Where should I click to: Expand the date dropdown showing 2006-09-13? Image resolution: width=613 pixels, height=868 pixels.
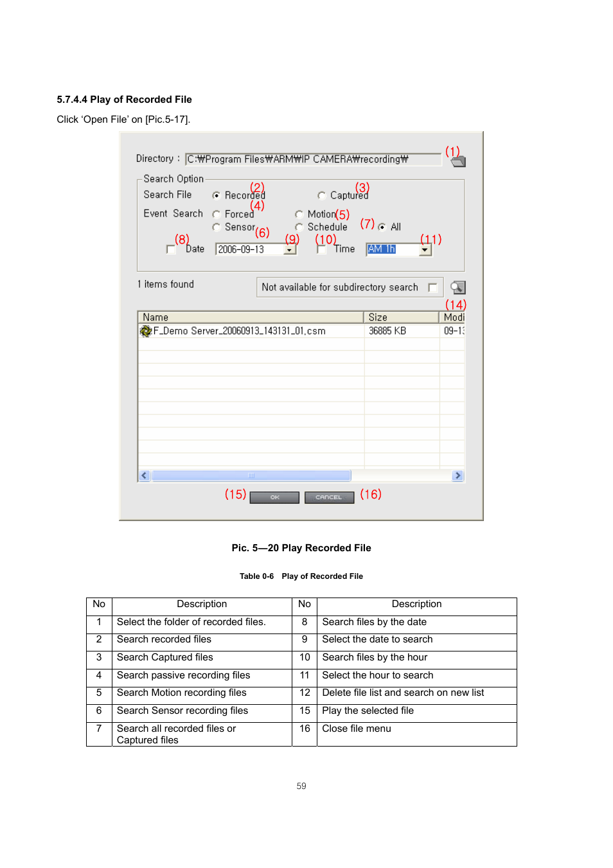(290, 249)
